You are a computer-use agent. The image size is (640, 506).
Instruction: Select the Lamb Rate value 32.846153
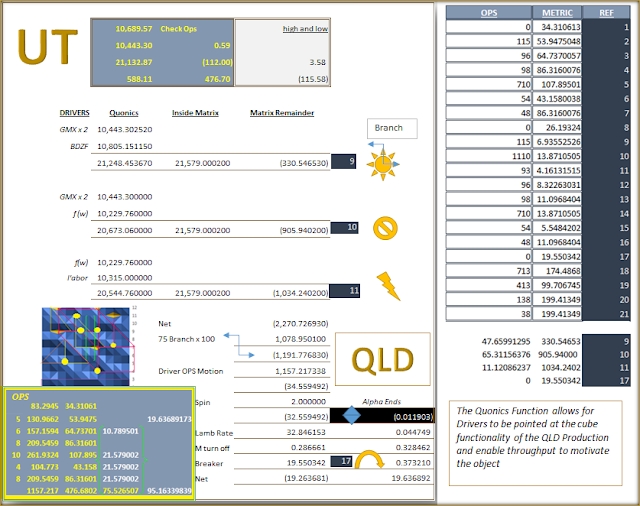pyautogui.click(x=306, y=433)
